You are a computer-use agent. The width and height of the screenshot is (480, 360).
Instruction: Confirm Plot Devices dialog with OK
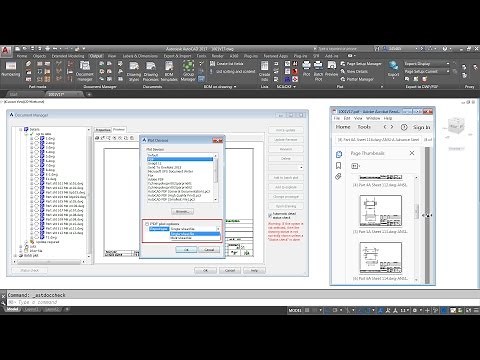tap(186, 250)
